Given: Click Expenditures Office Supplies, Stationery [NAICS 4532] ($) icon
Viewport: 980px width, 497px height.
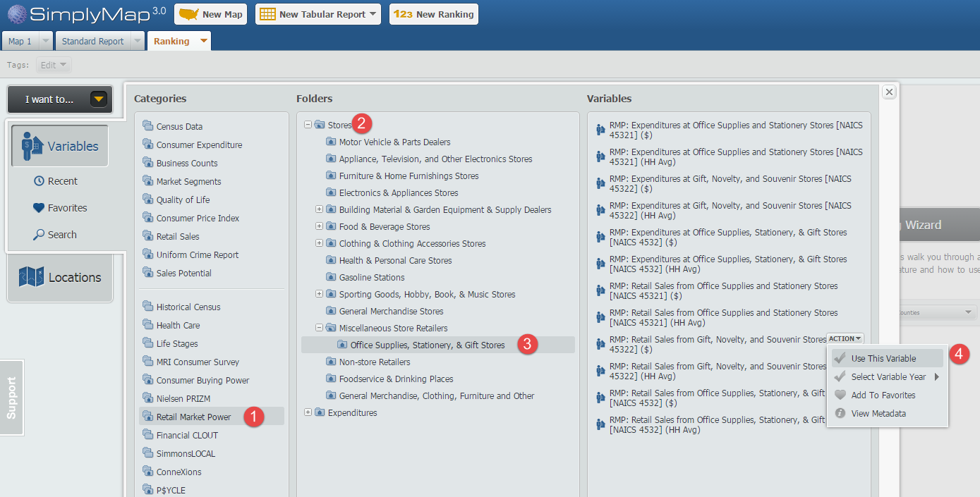Looking at the screenshot, I should tap(601, 237).
